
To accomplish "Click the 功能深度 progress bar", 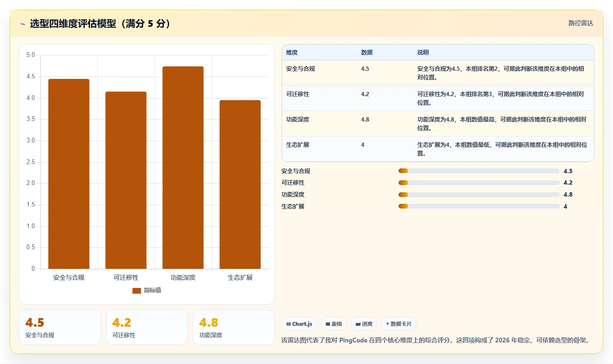I will (x=479, y=195).
